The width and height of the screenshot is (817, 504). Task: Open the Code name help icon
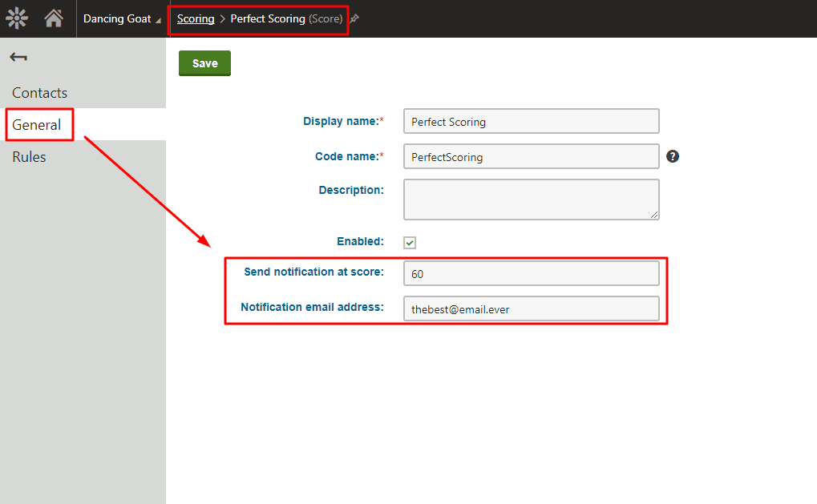(673, 156)
